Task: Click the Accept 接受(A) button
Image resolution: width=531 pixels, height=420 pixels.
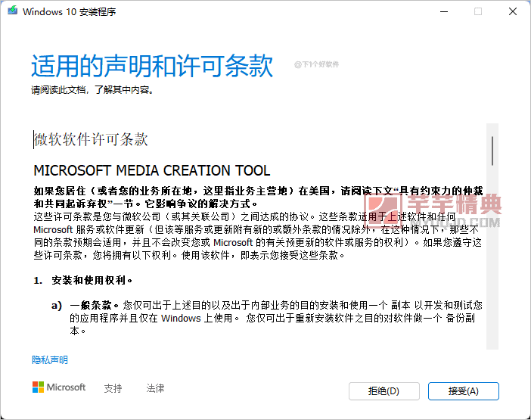Action: (x=463, y=391)
